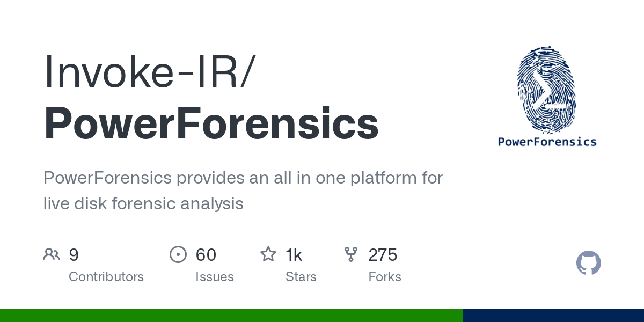Click the Contributors people icon
Image resolution: width=644 pixels, height=322 pixels.
tap(52, 254)
